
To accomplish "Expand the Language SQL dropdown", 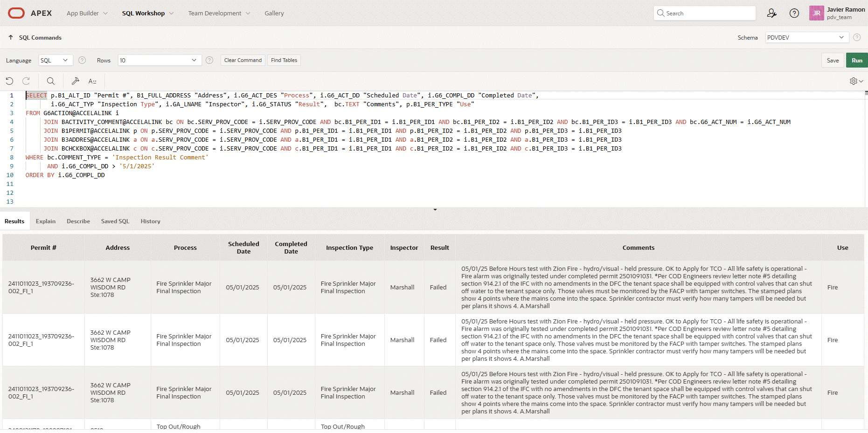I will [55, 60].
